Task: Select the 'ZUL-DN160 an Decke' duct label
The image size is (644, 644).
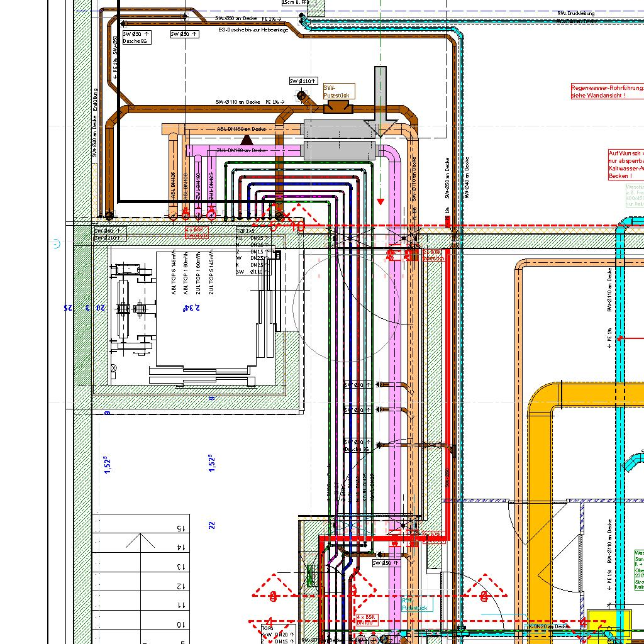Action: [241, 150]
